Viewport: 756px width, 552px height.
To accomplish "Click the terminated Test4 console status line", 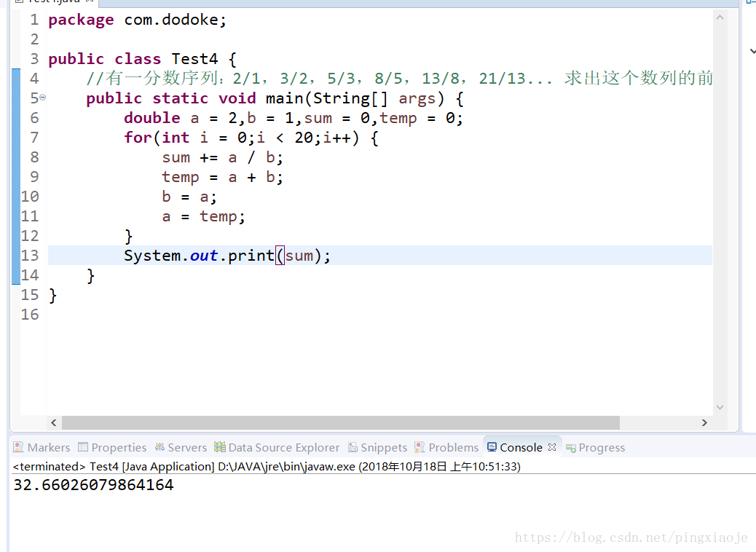I will coord(267,466).
